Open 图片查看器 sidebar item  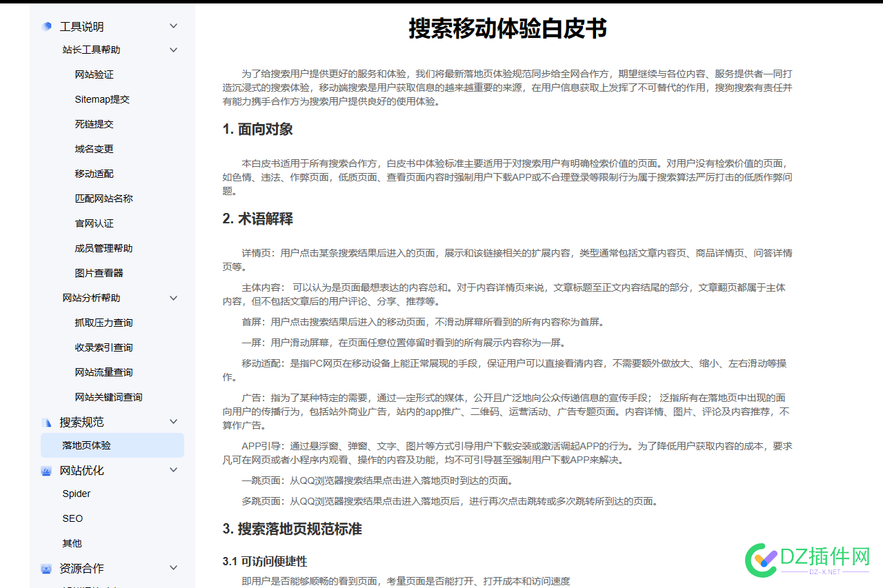tap(99, 273)
